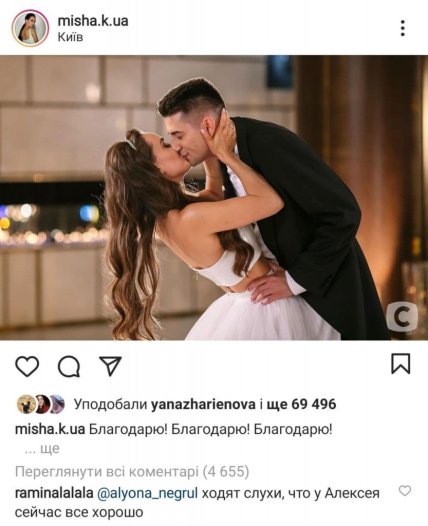The image size is (428, 526).
Task: View all 4 655 comments
Action: 132,472
